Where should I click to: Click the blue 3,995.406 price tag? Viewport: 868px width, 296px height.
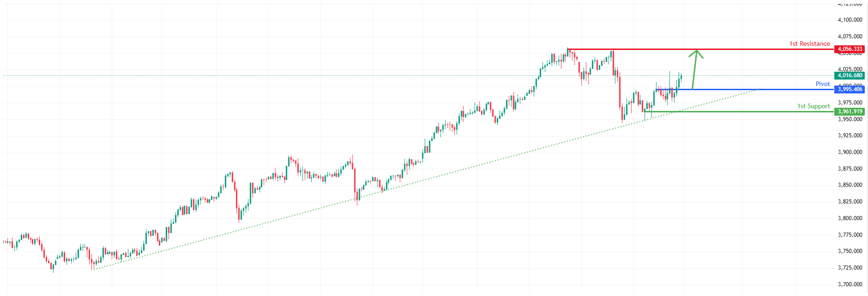pos(850,89)
